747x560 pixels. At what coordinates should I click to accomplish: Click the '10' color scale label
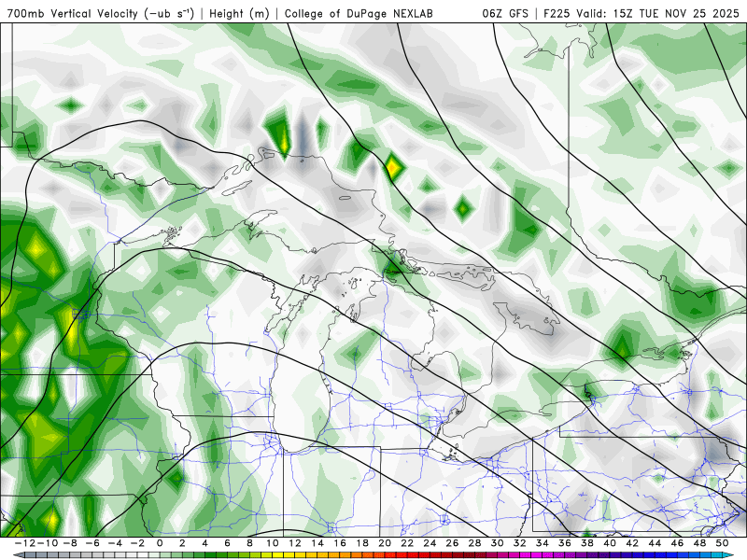point(272,543)
